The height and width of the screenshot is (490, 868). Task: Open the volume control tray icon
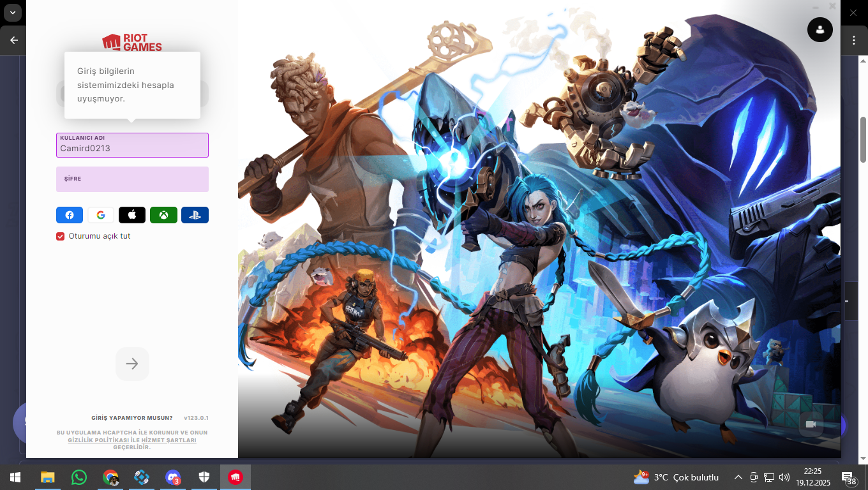(784, 477)
